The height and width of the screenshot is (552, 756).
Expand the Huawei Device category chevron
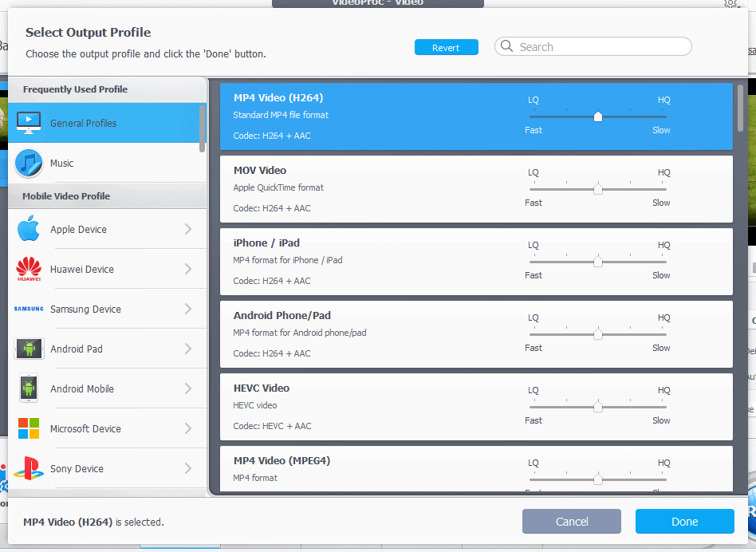[188, 269]
